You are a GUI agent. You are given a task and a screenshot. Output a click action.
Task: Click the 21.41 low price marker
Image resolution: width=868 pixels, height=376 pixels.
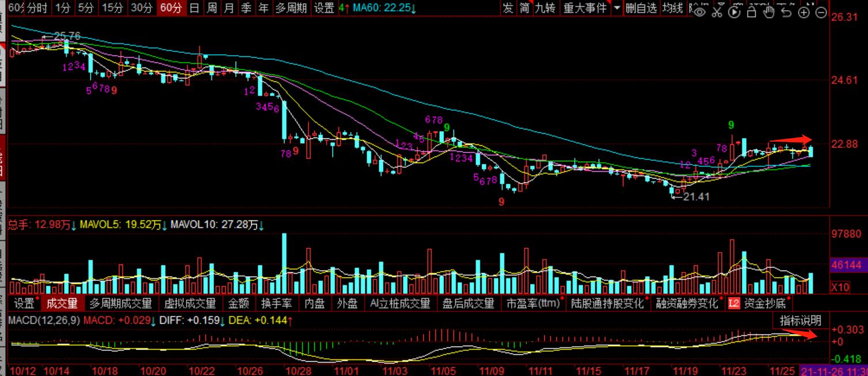pyautogui.click(x=696, y=196)
